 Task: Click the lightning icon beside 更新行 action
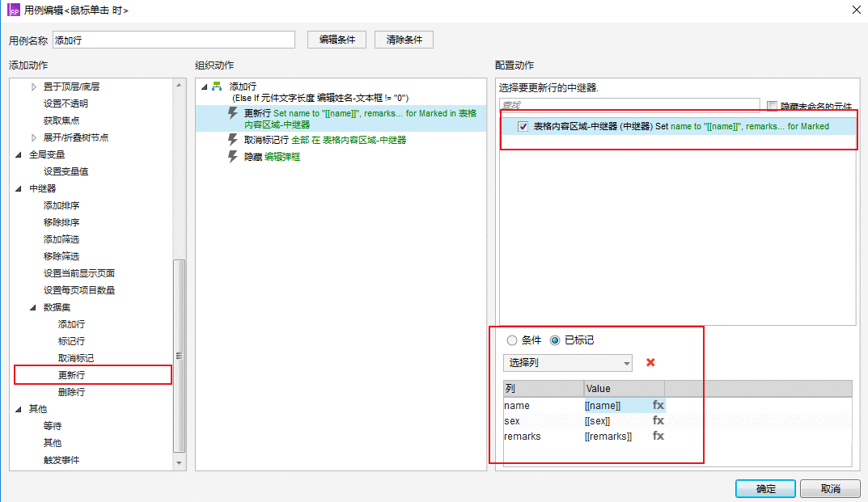coord(233,113)
